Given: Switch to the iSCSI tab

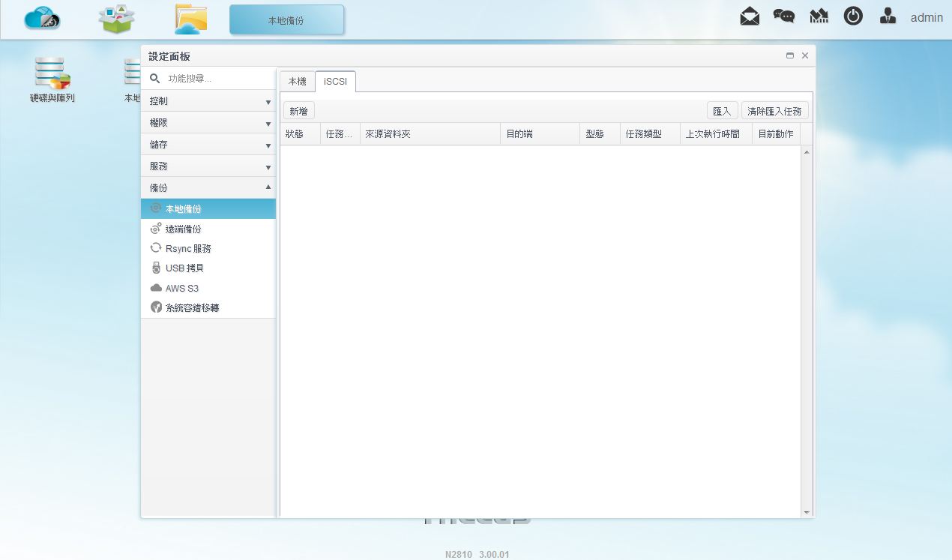Looking at the screenshot, I should click(335, 81).
